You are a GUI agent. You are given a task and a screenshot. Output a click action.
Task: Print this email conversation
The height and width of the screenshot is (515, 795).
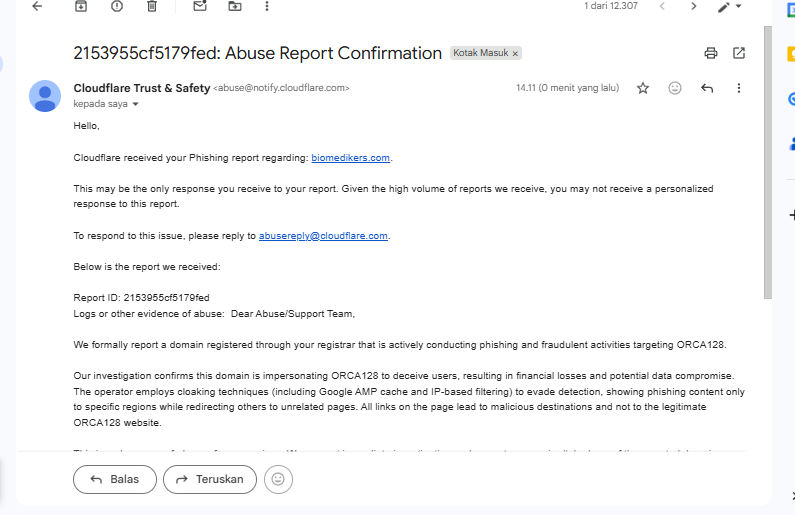711,53
